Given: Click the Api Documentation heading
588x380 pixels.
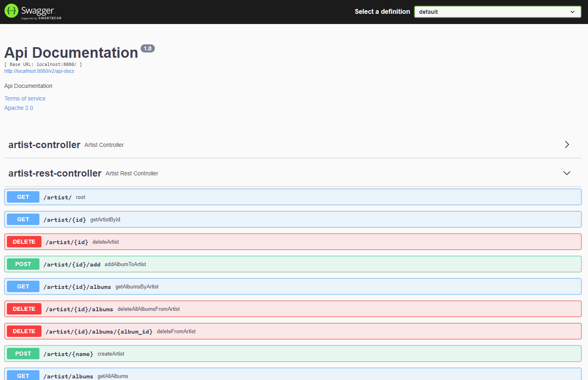Looking at the screenshot, I should coord(71,53).
